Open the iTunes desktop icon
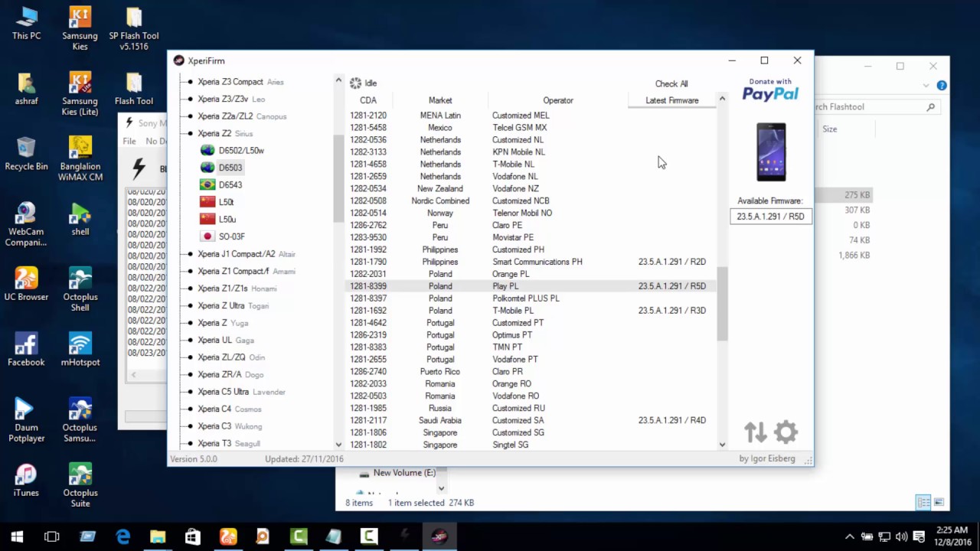Screen dimensions: 980x551 [26, 480]
